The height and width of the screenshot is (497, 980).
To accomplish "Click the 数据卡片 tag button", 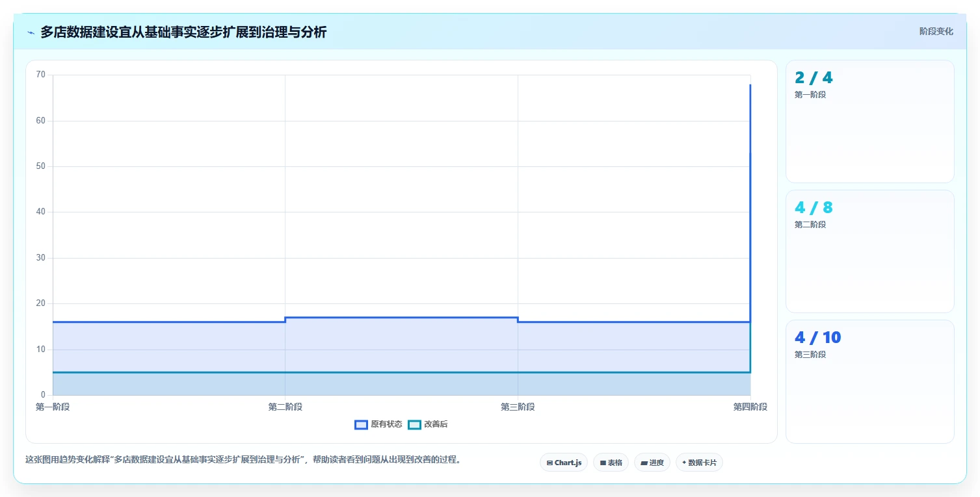I will (699, 463).
